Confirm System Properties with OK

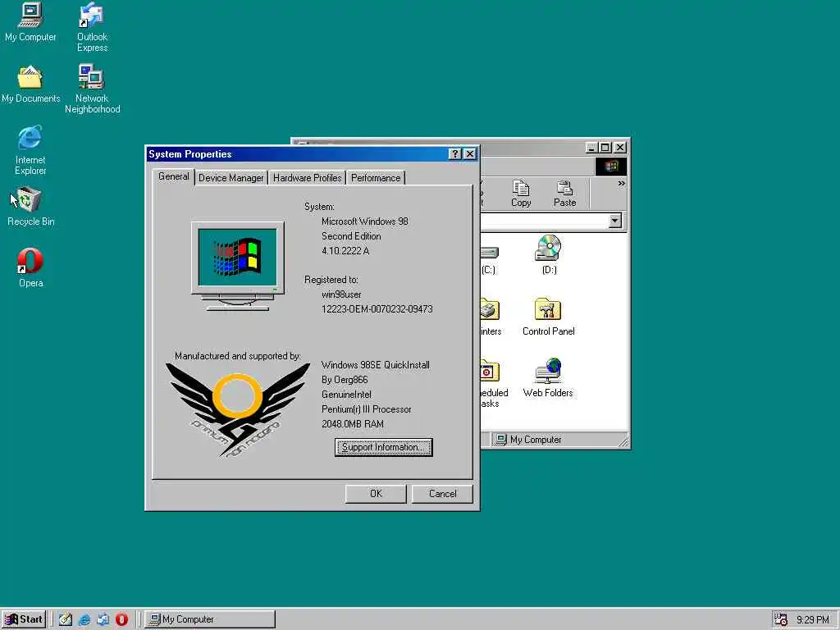click(376, 494)
